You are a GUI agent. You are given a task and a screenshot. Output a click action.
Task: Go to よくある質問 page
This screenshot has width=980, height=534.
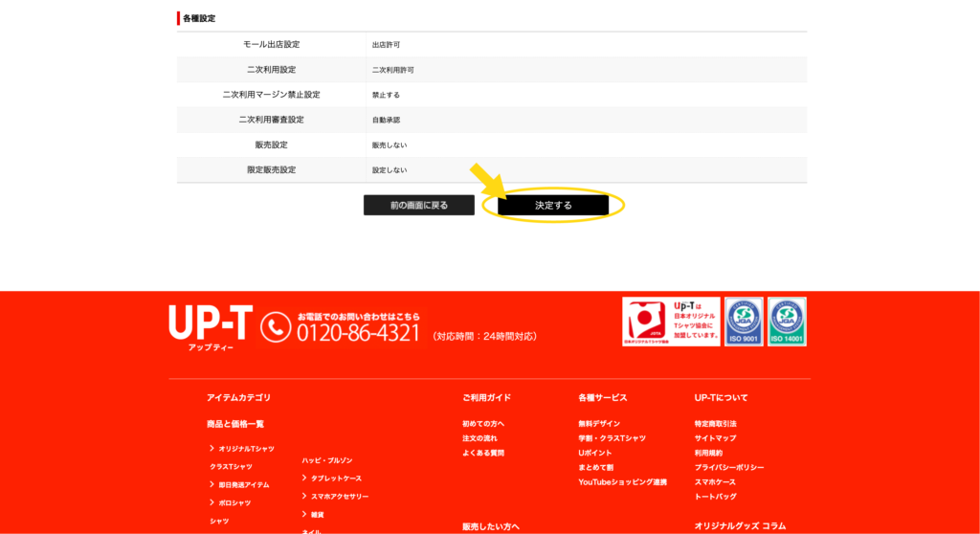click(x=483, y=453)
